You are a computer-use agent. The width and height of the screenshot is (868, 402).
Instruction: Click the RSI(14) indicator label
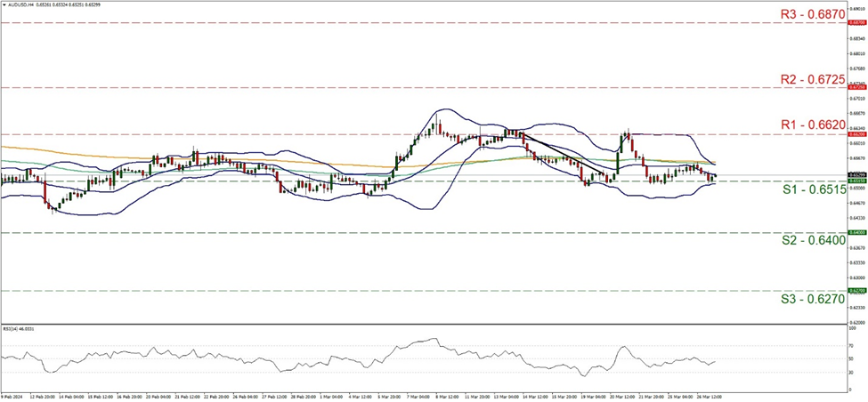click(19, 328)
